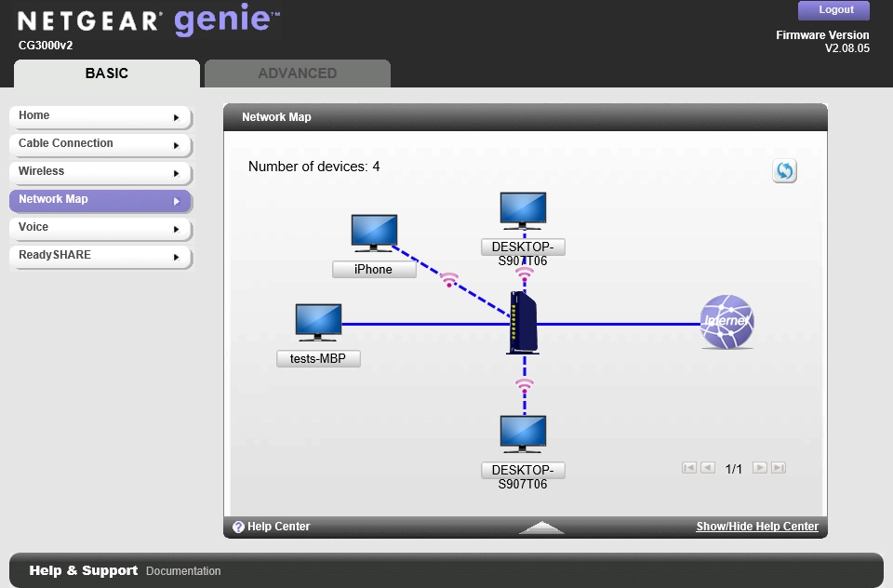
Task: Switch to the BASIC tab
Action: tap(107, 73)
